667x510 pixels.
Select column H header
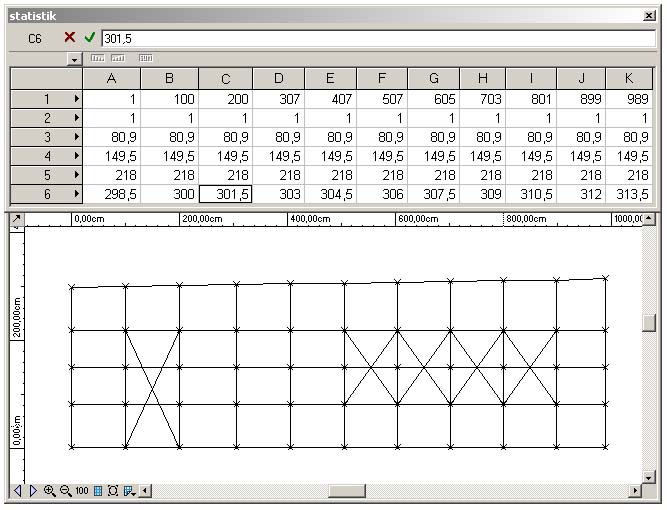click(482, 78)
